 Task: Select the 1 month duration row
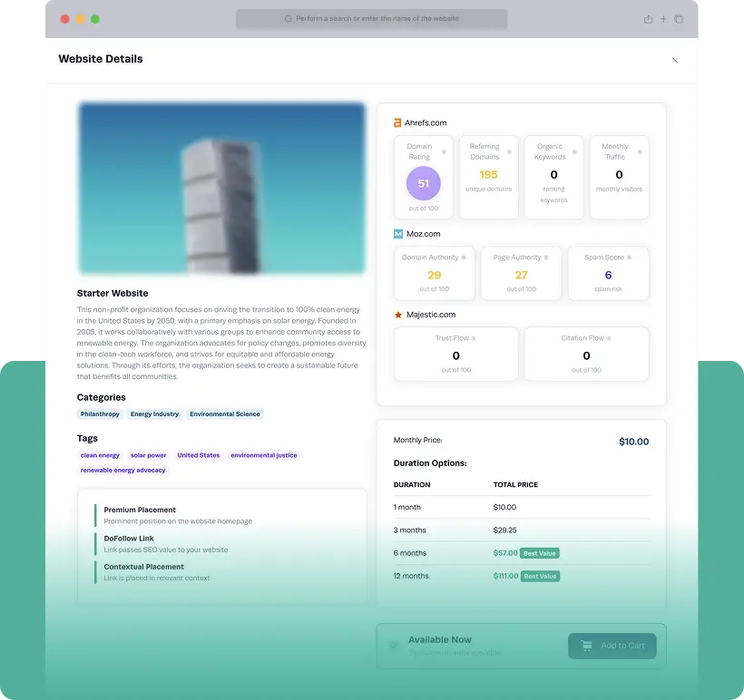(x=521, y=508)
